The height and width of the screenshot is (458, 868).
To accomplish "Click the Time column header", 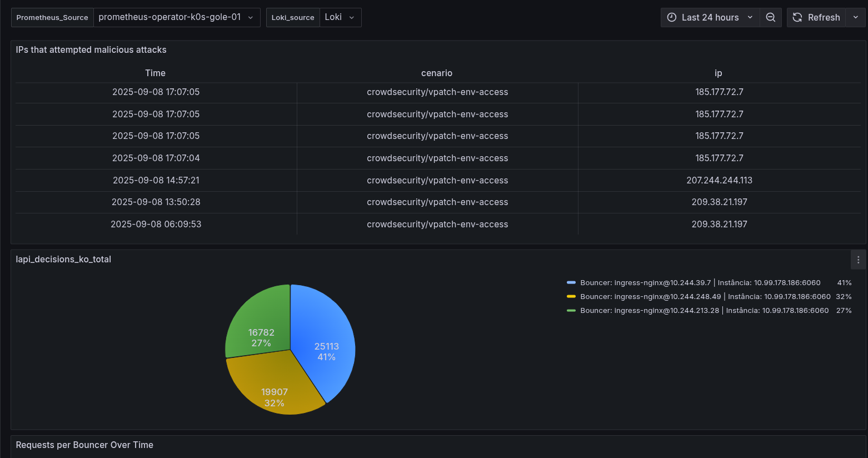I will [156, 73].
